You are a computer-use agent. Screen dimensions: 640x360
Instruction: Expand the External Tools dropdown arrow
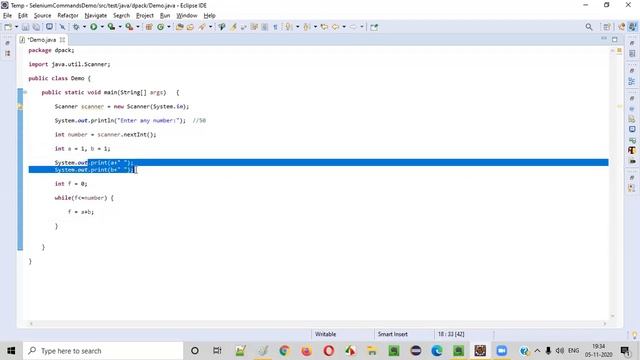pyautogui.click(x=138, y=27)
